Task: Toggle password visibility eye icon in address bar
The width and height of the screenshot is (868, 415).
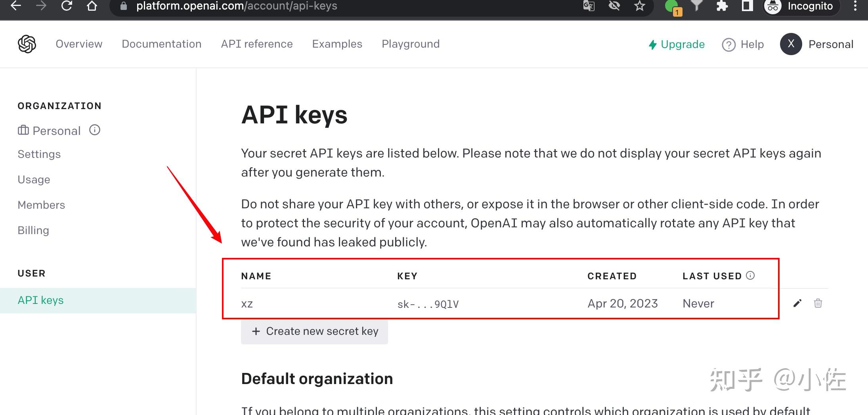Action: pos(614,6)
